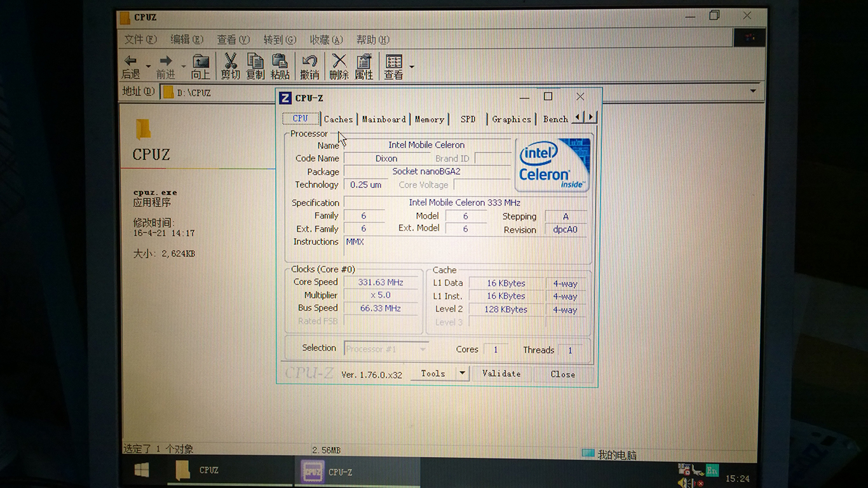Click the Validate button

click(x=501, y=374)
